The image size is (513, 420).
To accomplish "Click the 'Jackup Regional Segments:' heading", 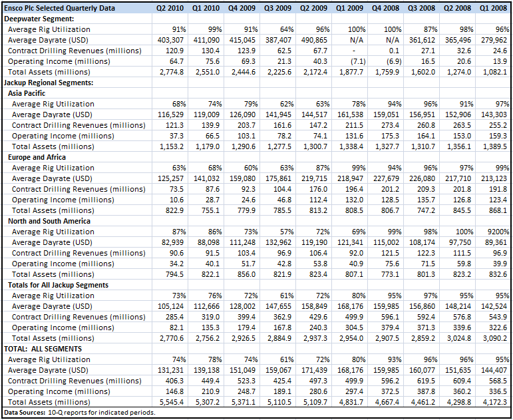I will pos(49,83).
